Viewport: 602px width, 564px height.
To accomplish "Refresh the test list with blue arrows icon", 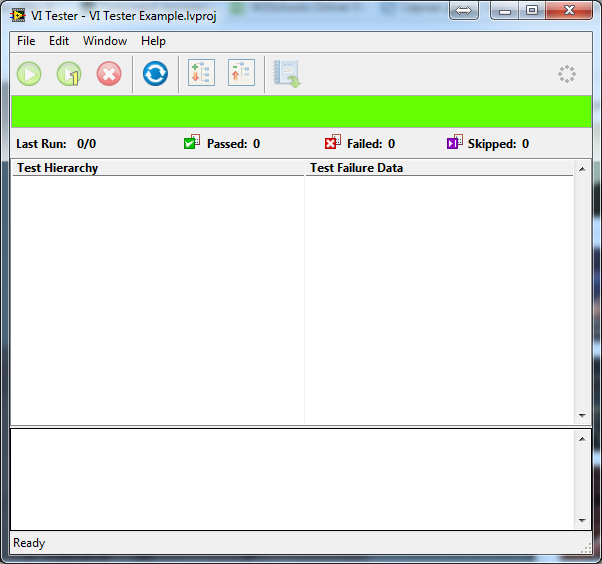I will click(155, 73).
